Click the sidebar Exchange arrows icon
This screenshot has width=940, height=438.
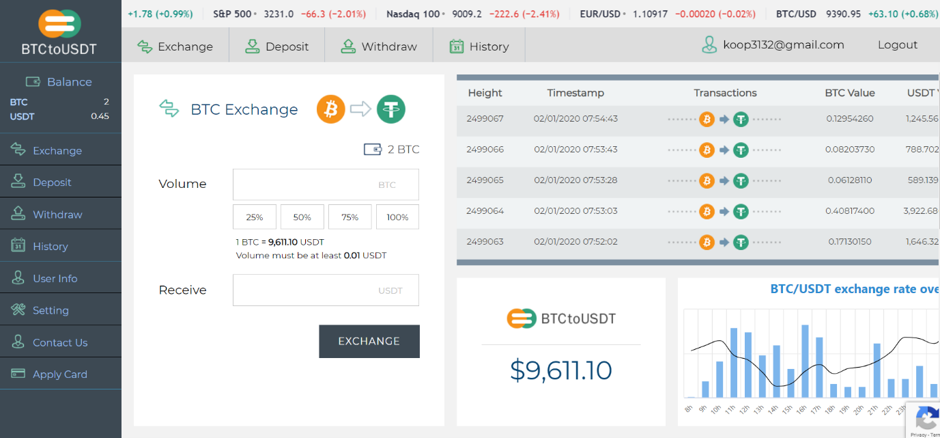(x=19, y=150)
